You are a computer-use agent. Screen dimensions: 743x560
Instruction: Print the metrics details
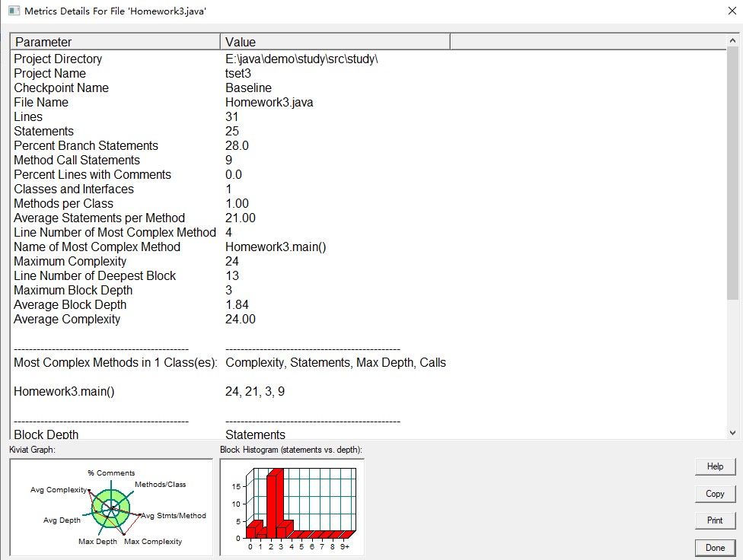click(715, 520)
